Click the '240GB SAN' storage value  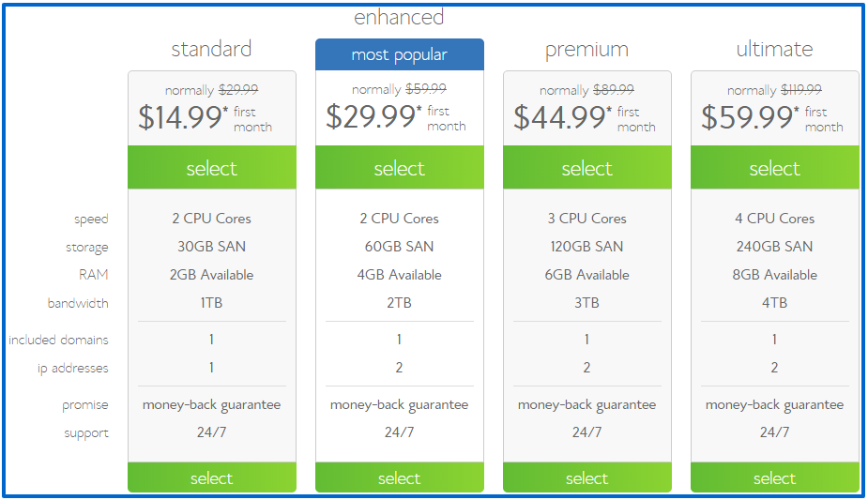pyautogui.click(x=775, y=247)
